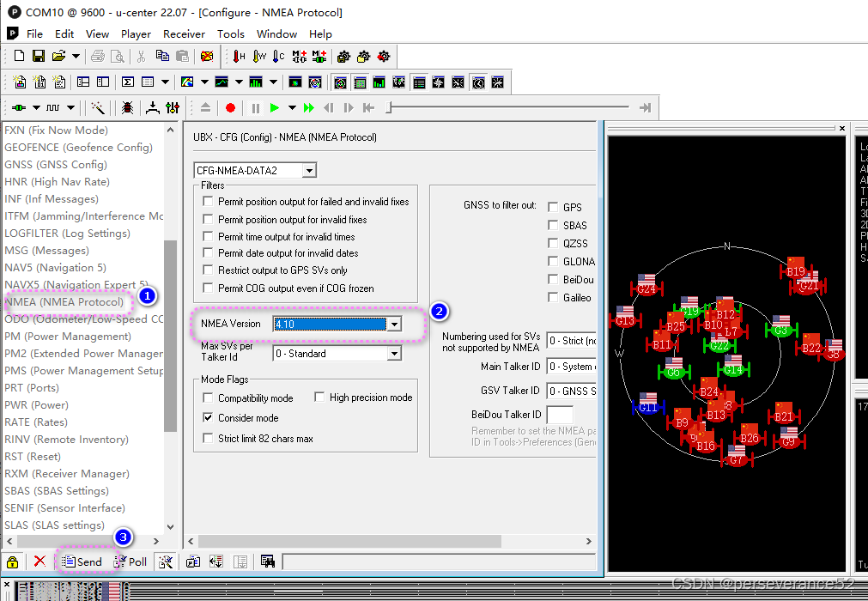Expand the open-file dropdown arrow

point(76,56)
